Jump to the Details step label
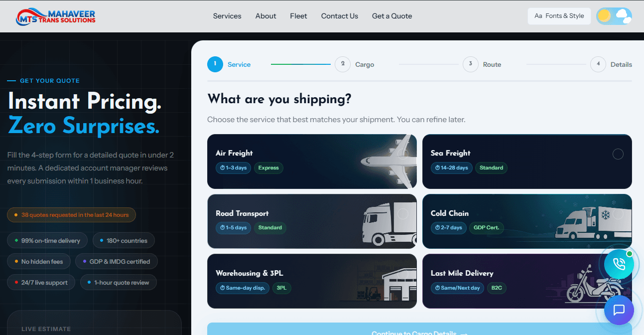644x335 pixels. (621, 65)
